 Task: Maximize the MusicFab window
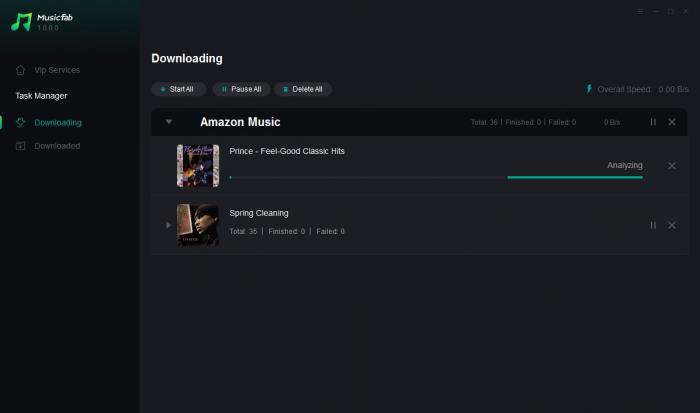[x=671, y=12]
